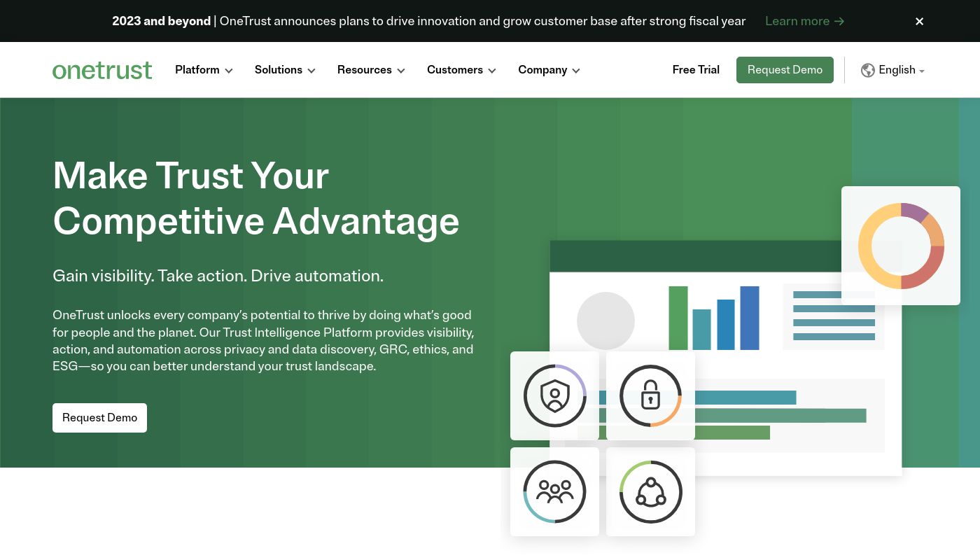Open the connected nodes icon card
Viewport: 980px width, 560px height.
point(650,491)
